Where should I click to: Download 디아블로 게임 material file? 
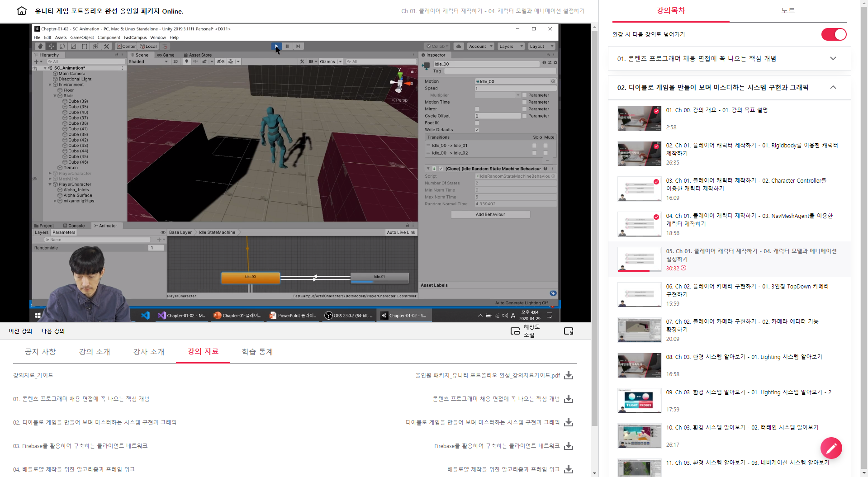click(x=569, y=422)
